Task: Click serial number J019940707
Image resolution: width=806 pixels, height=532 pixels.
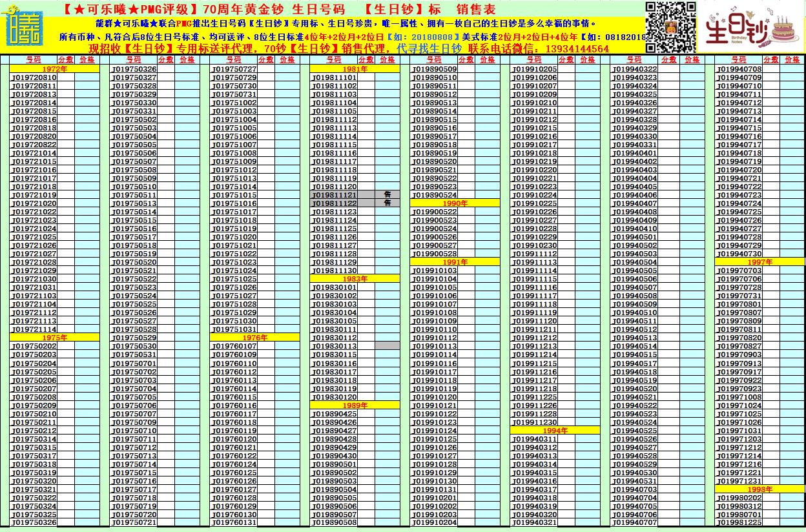Action: pos(635,523)
